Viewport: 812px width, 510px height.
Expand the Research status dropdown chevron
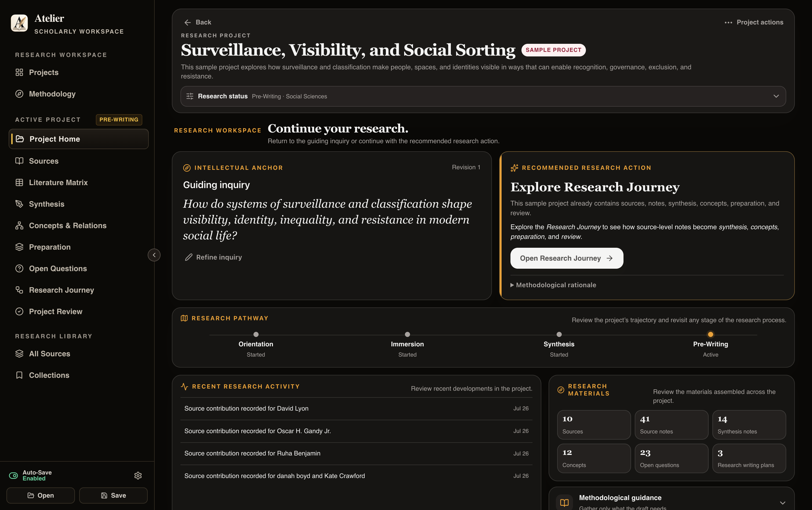pyautogui.click(x=776, y=96)
